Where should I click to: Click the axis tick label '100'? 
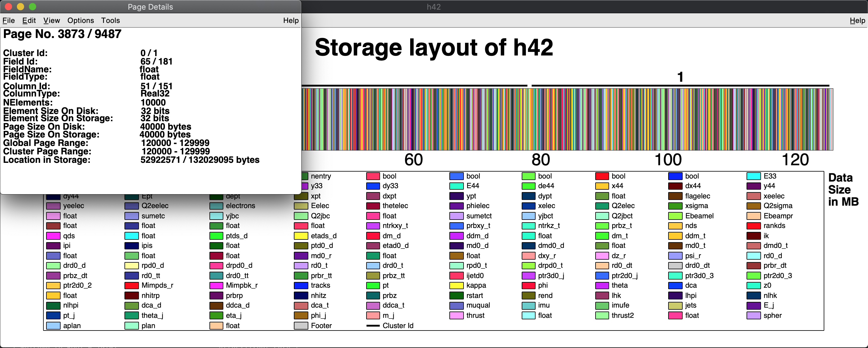coord(668,160)
